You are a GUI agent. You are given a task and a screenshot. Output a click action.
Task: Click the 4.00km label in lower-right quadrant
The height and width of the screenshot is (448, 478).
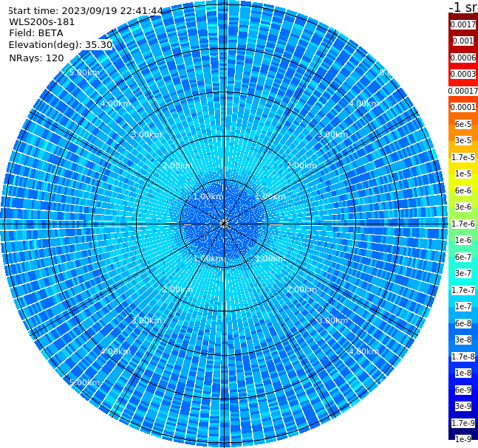click(x=363, y=351)
